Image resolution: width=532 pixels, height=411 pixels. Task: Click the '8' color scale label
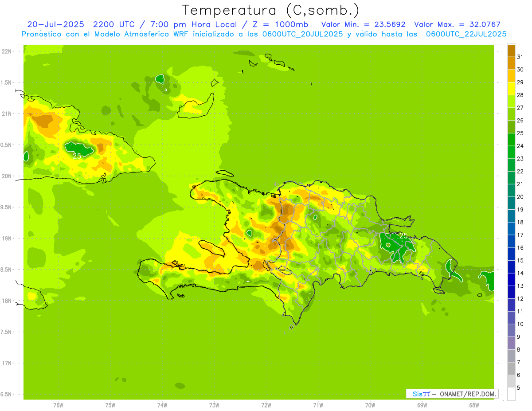tap(519, 350)
